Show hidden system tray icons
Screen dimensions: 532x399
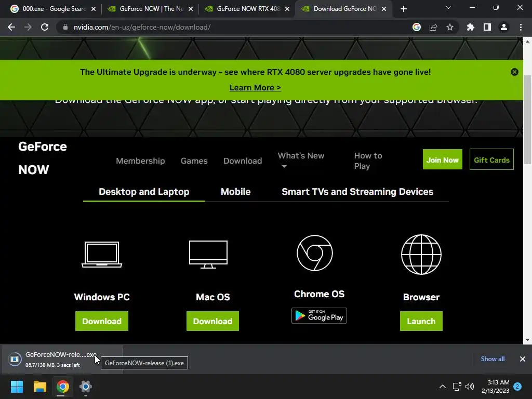[443, 387]
